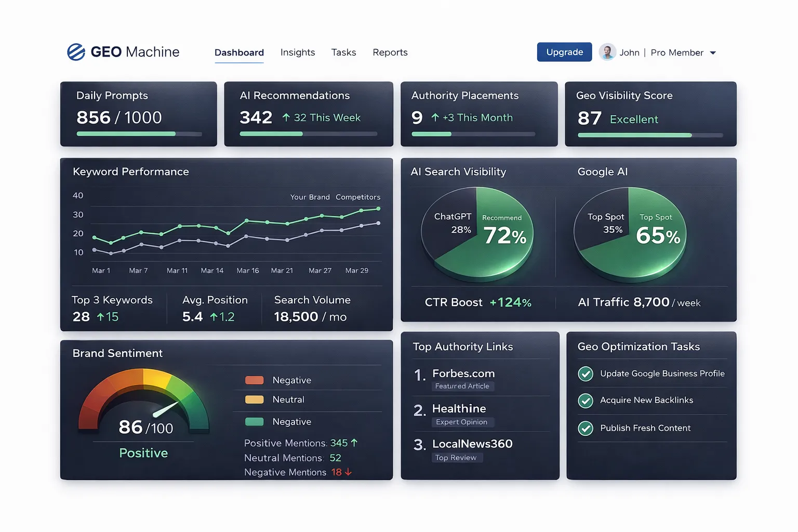This screenshot has height=532, width=798.
Task: Switch to the Insights tab
Action: pos(298,52)
